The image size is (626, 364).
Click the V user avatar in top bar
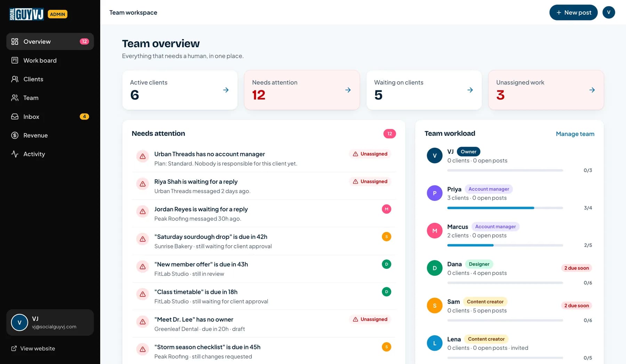609,13
